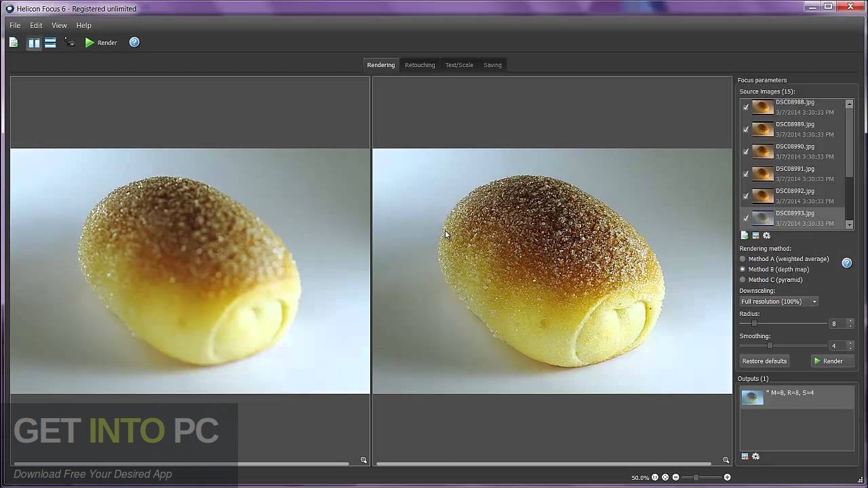The image size is (868, 488).
Task: Click the Radius value field
Action: 837,324
